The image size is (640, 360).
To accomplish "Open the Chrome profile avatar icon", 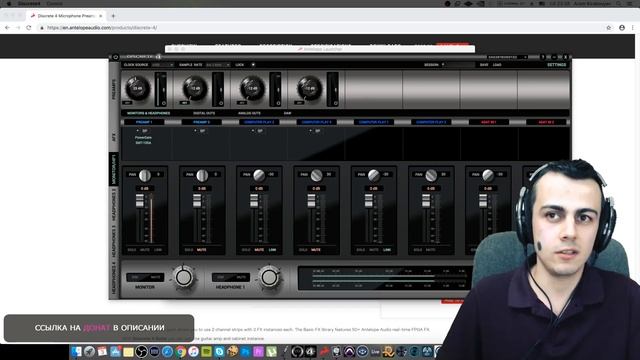I will click(622, 28).
